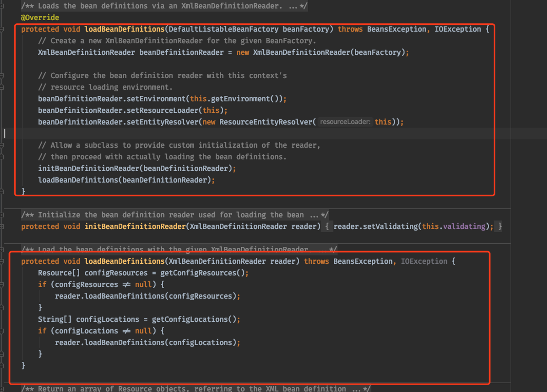Click the 'setEntityResolver' method call
The width and height of the screenshot is (547, 392).
[162, 122]
